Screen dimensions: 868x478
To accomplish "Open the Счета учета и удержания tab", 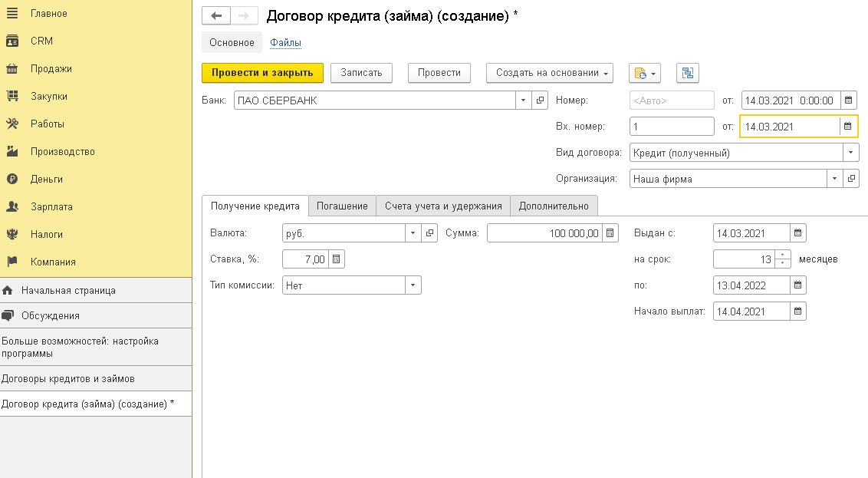I will (443, 206).
